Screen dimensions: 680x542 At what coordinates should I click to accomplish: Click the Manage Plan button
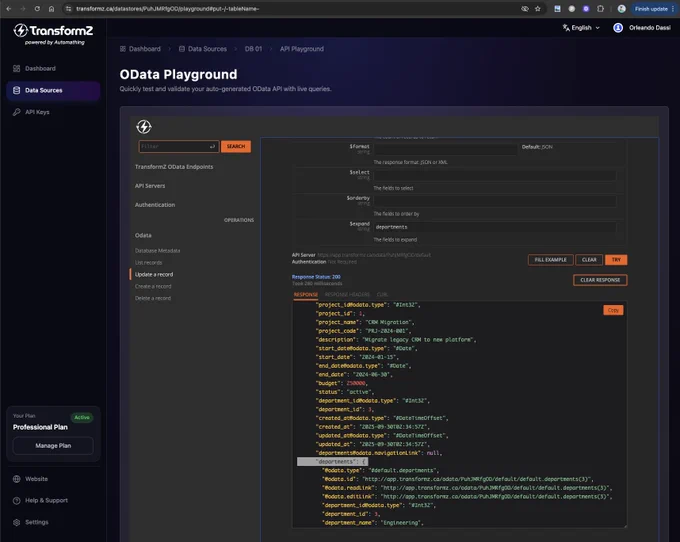click(x=53, y=445)
